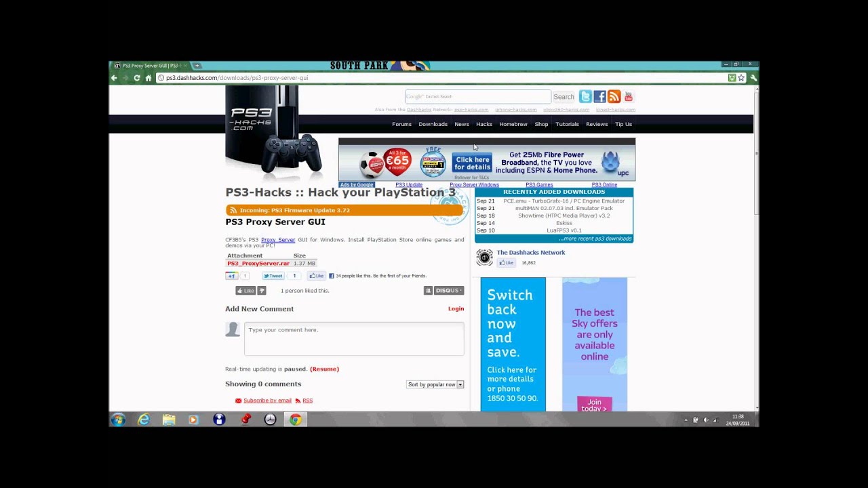Image resolution: width=868 pixels, height=488 pixels.
Task: Click the clock-shaped taskbar application icon
Action: (270, 420)
